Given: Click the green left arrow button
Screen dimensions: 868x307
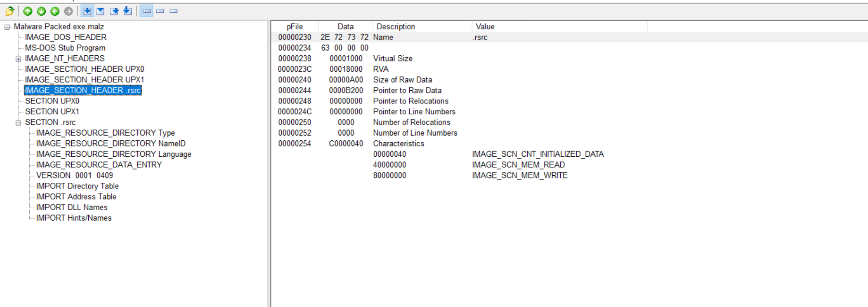Looking at the screenshot, I should tap(55, 11).
